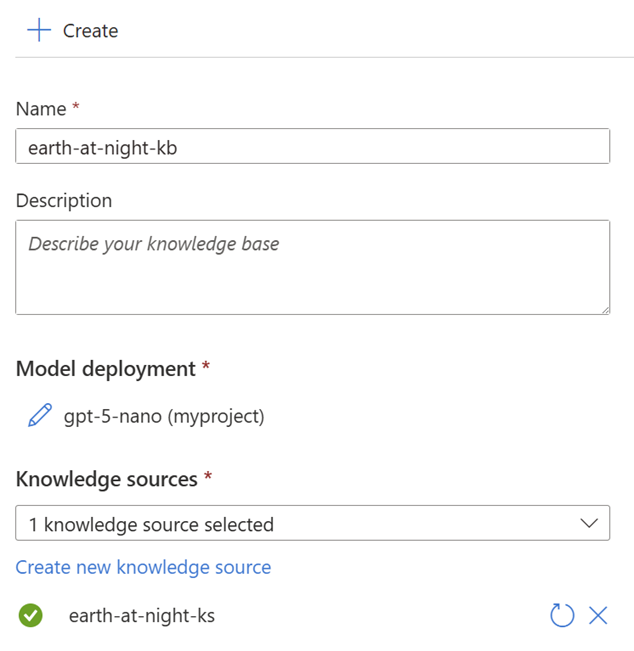Click the Knowledge sources heading
Screen dimensions: 634x651
(x=106, y=479)
